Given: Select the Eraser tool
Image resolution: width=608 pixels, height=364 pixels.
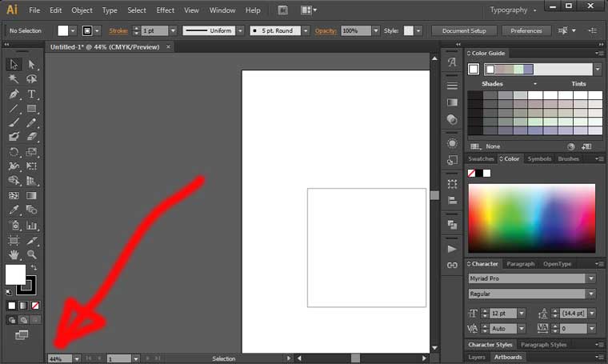Looking at the screenshot, I should click(31, 137).
